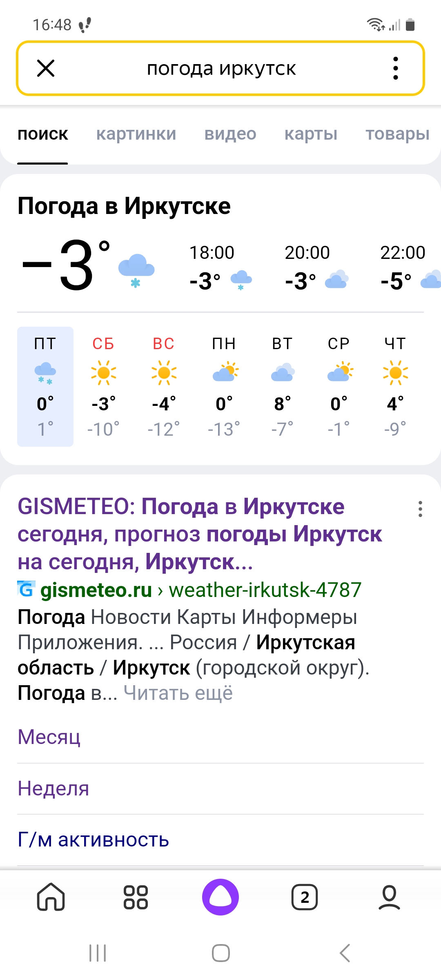441x980 pixels.
Task: Open the three-dot menu in search bar
Action: pyautogui.click(x=395, y=68)
